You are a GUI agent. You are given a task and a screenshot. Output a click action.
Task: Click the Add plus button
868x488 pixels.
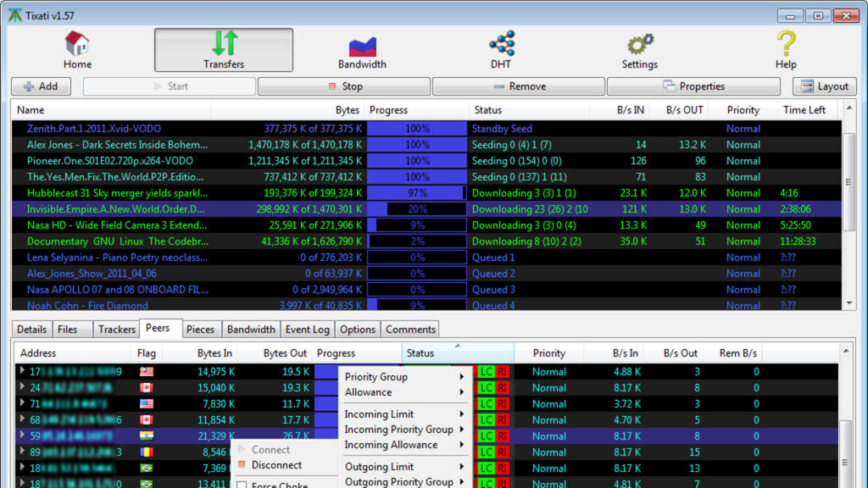pos(41,86)
